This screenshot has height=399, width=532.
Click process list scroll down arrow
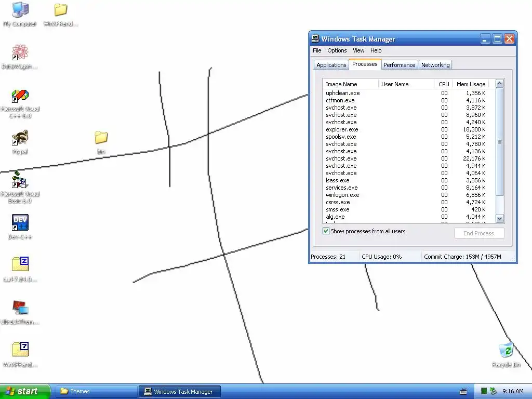pyautogui.click(x=499, y=219)
